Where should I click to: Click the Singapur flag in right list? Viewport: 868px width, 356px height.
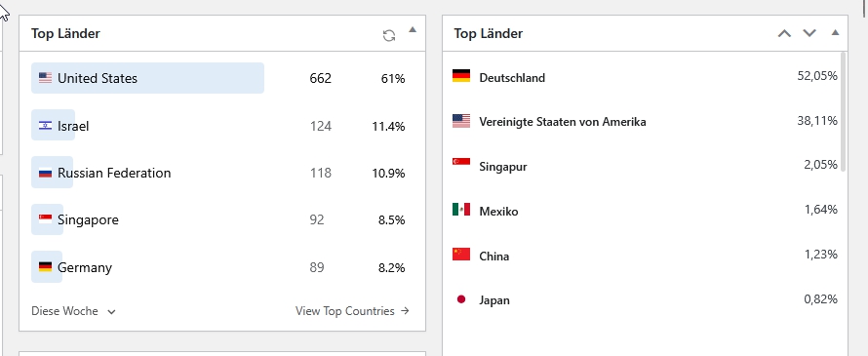click(461, 162)
